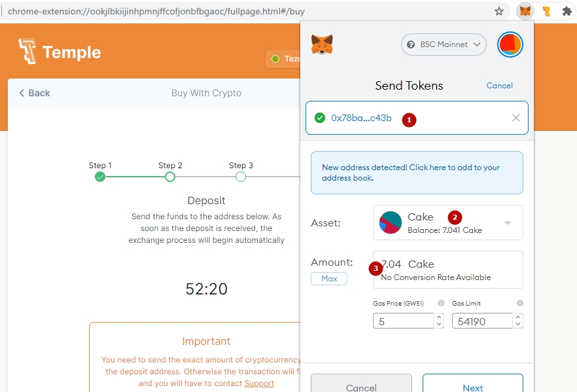Click the Buy With Crypto title
Image resolution: width=577 pixels, height=392 pixels.
pos(207,93)
